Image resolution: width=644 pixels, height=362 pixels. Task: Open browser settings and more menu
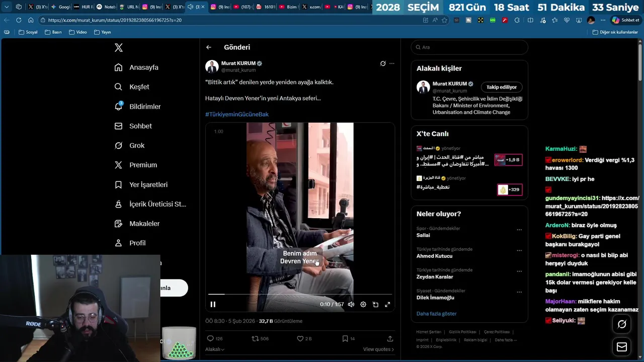click(x=603, y=20)
